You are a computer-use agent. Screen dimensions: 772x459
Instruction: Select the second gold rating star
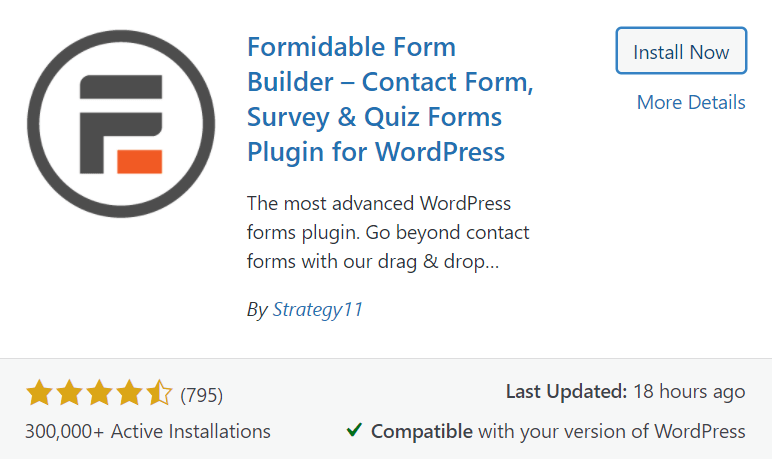tap(69, 393)
